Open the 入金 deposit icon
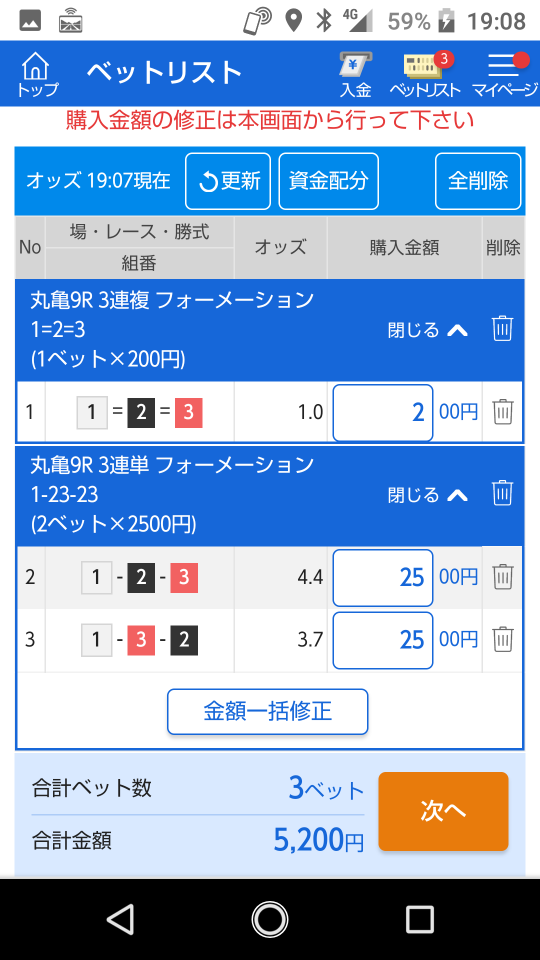This screenshot has width=540, height=960. click(356, 75)
